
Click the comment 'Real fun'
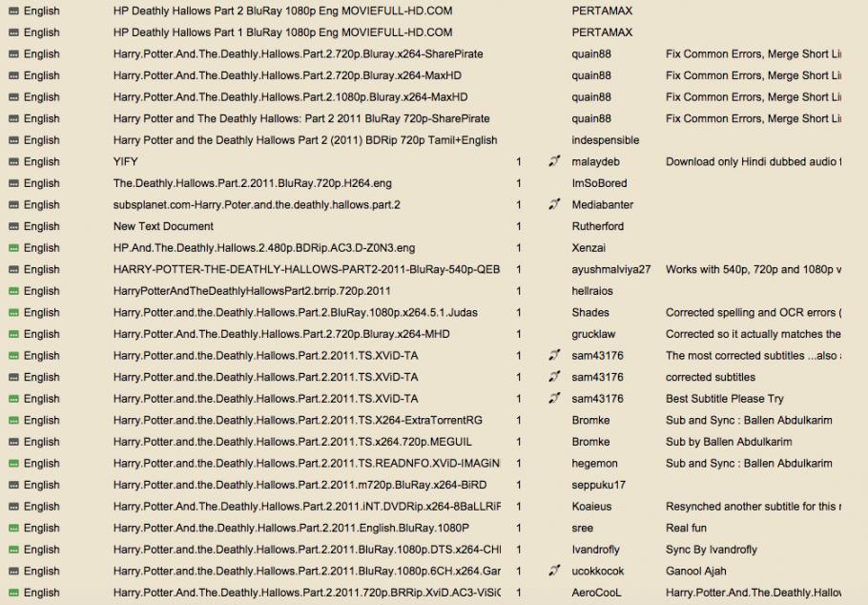tap(686, 528)
